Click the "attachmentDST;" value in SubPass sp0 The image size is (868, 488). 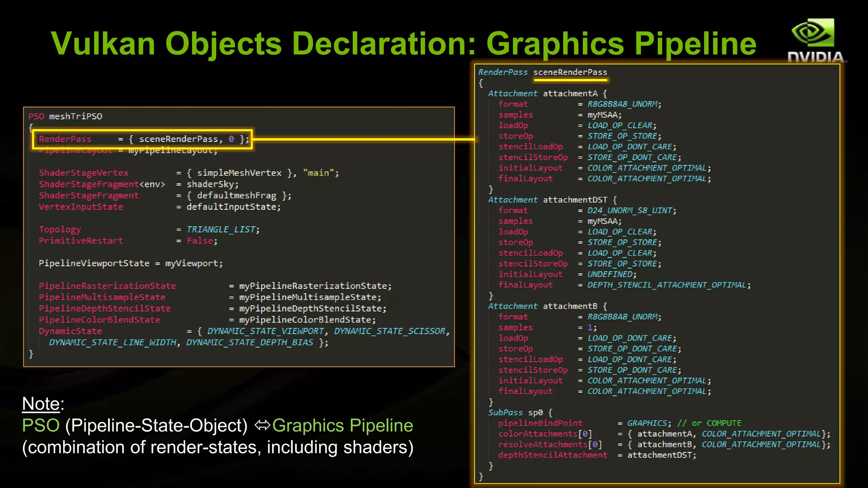pos(662,455)
